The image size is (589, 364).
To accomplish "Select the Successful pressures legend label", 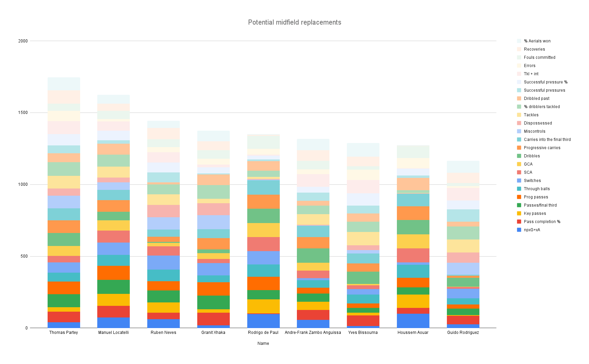I will (544, 90).
